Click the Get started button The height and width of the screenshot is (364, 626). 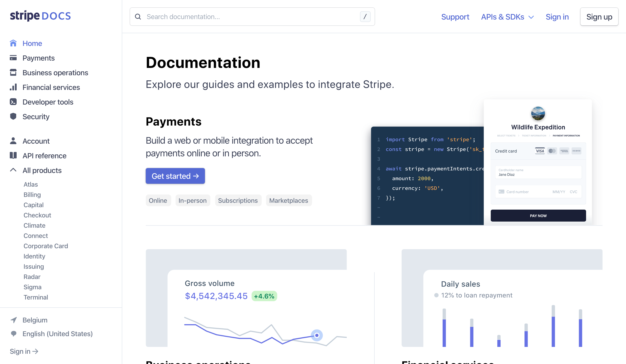pyautogui.click(x=175, y=176)
